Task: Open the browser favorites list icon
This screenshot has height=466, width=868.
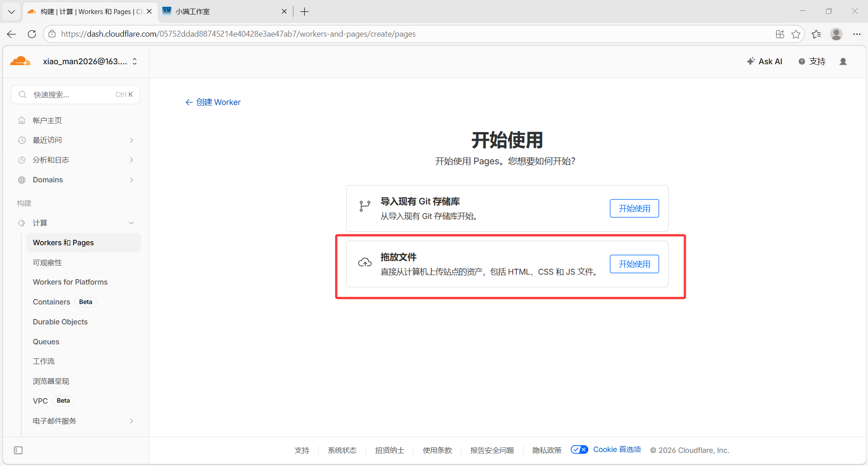Action: (816, 34)
